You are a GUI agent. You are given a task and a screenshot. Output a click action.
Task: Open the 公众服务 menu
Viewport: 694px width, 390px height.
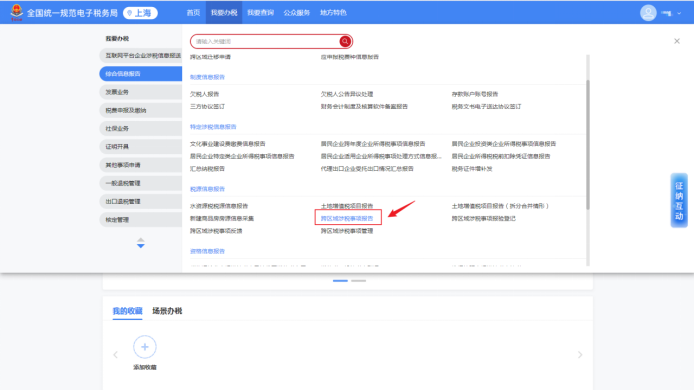pos(297,12)
